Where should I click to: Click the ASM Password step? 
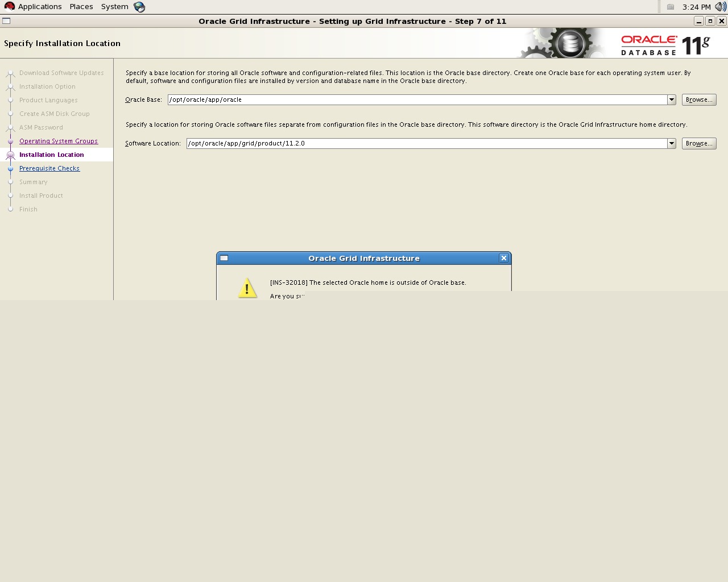tap(41, 127)
